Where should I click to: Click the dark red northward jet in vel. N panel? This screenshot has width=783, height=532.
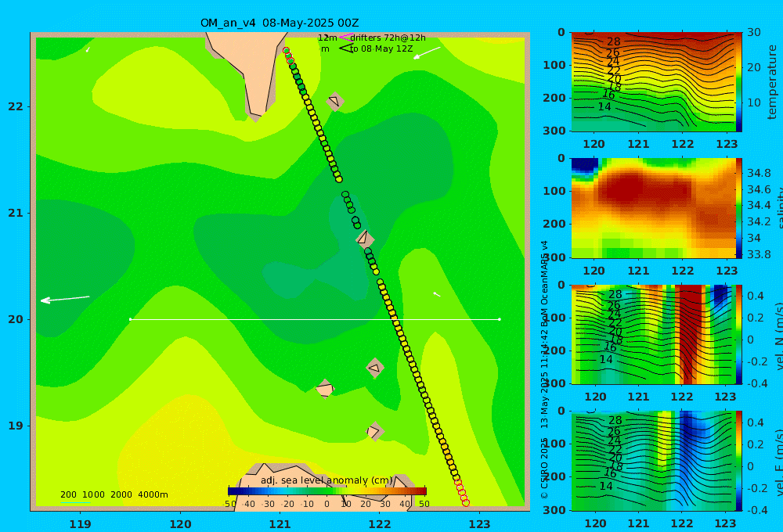pyautogui.click(x=691, y=334)
